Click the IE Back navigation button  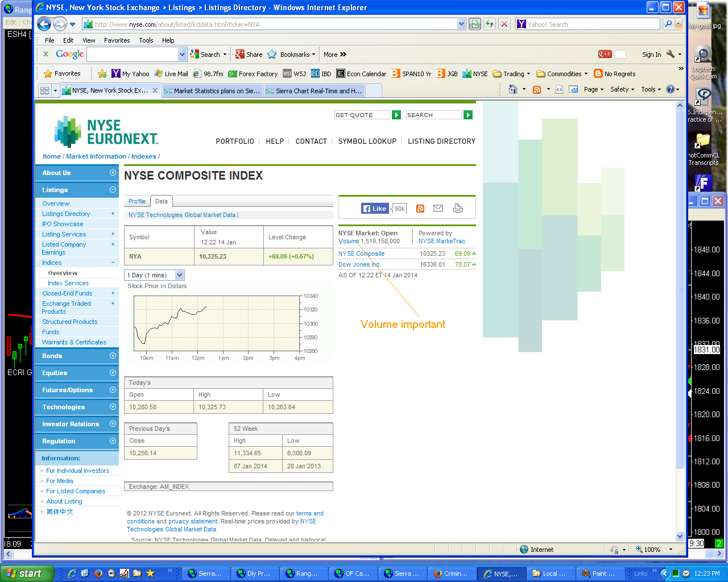pos(44,24)
